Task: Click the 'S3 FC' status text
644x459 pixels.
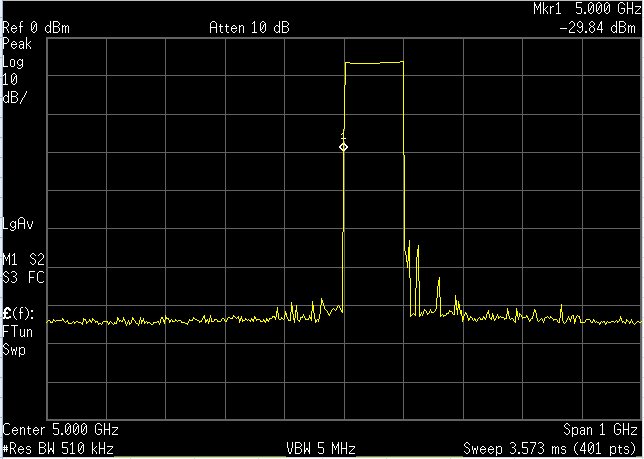Action: point(23,278)
